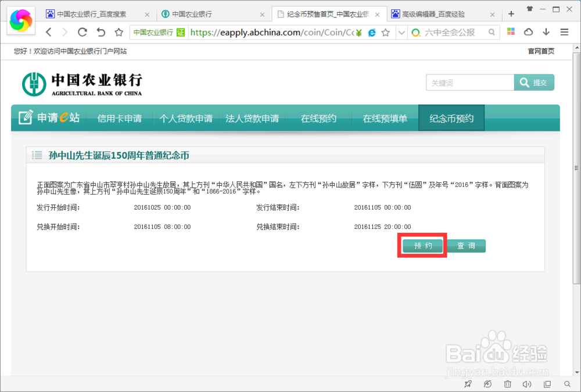Open 官网首页 link at top right
The image size is (581, 392).
coord(541,51)
